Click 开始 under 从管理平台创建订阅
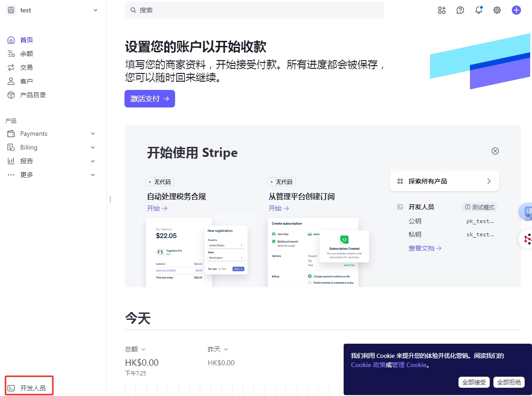Image resolution: width=532 pixels, height=396 pixels. [x=278, y=208]
